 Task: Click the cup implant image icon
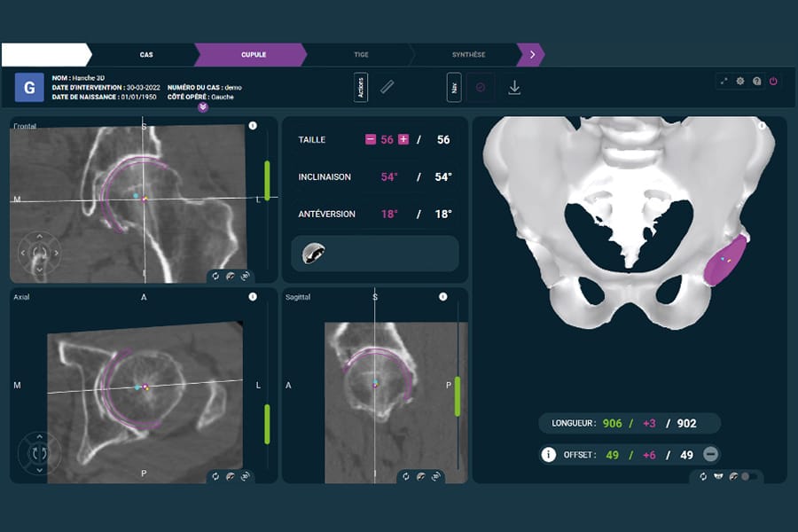tap(311, 254)
